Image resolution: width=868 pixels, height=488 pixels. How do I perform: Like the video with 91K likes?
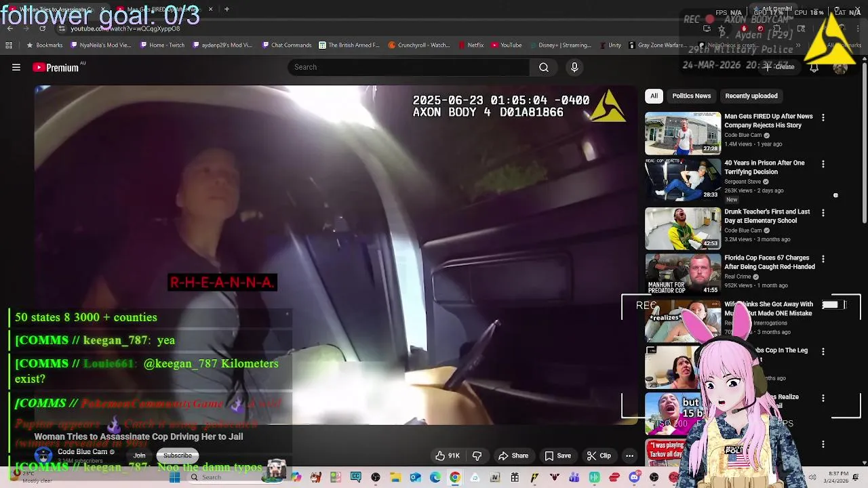pyautogui.click(x=448, y=455)
